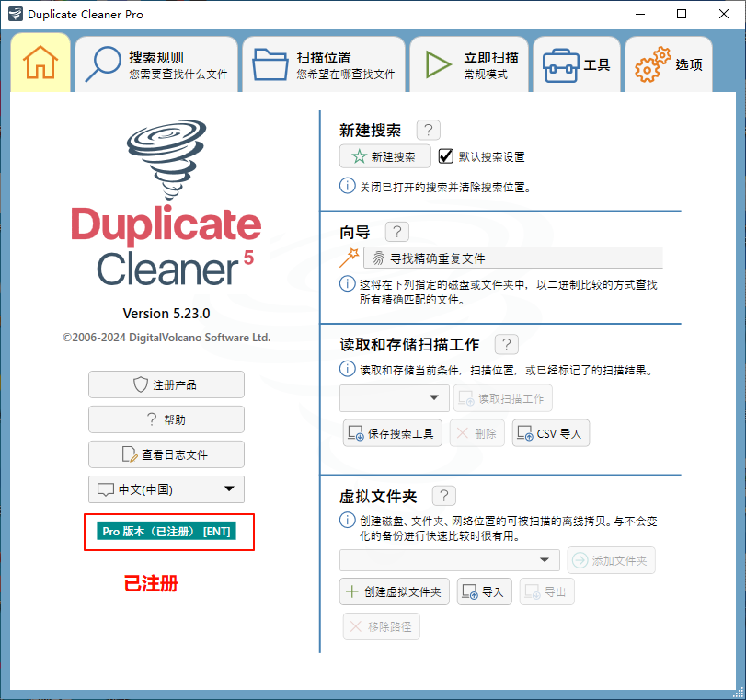Click the Version 5.23.0 text
Screen dimensions: 746x700
[166, 314]
